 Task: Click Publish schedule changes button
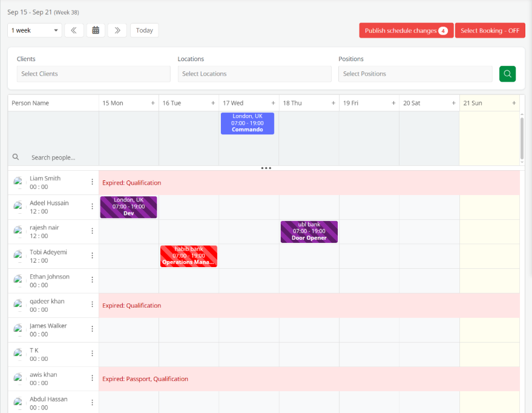(x=406, y=31)
